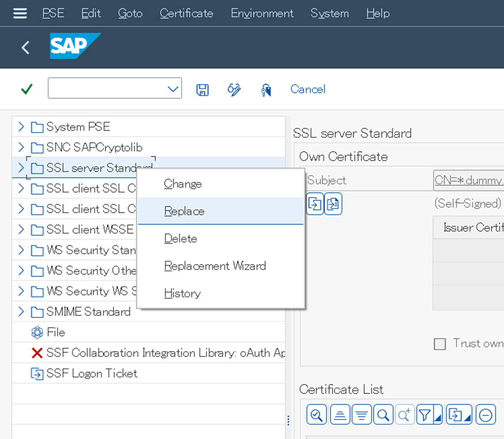Click the display/change glasses-pencil toolbar icon
The width and height of the screenshot is (504, 439).
point(234,89)
